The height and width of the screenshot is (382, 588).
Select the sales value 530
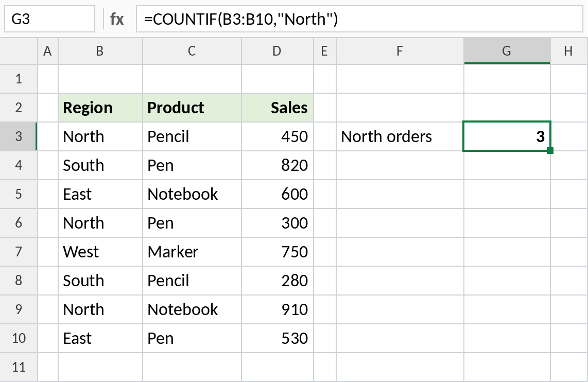click(x=277, y=339)
